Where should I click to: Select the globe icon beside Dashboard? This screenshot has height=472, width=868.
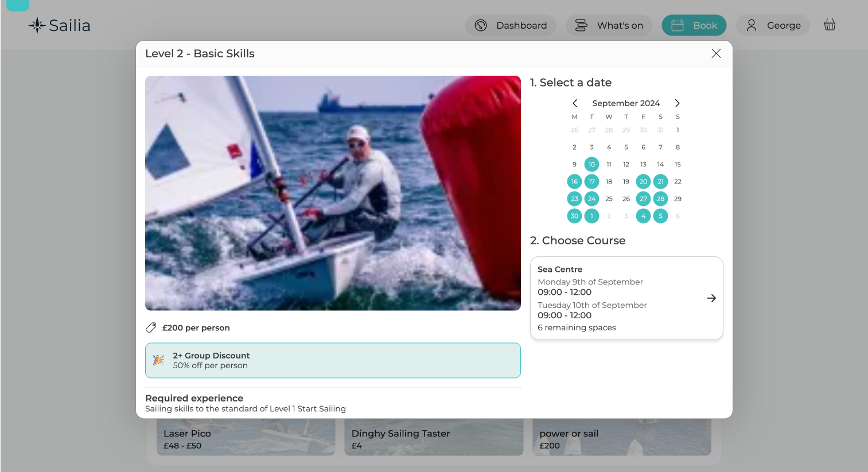tap(481, 25)
